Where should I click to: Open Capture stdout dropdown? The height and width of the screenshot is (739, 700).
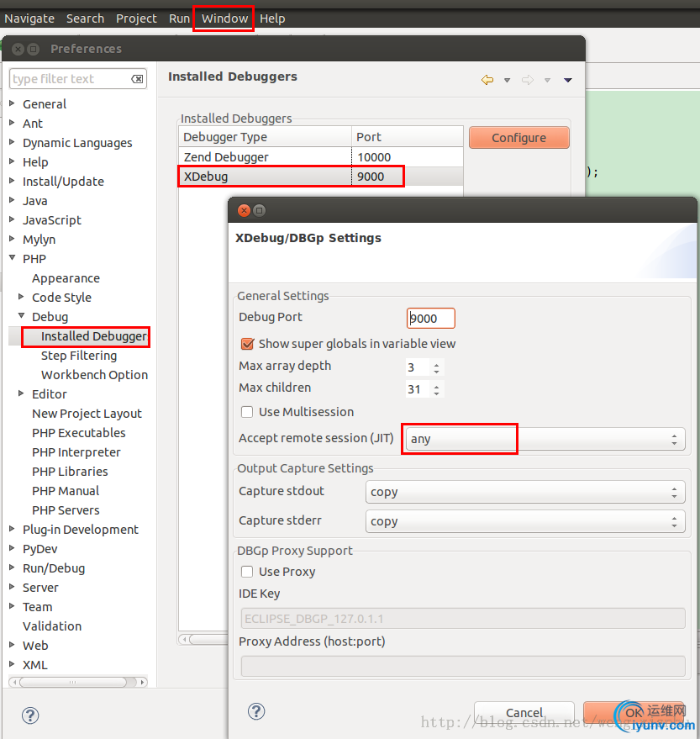tap(524, 492)
